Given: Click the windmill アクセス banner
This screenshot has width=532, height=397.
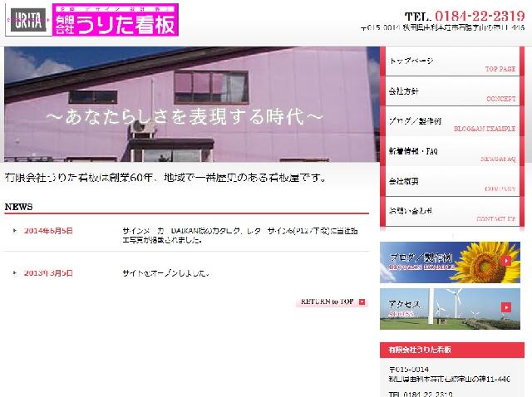Looking at the screenshot, I should click(450, 309).
